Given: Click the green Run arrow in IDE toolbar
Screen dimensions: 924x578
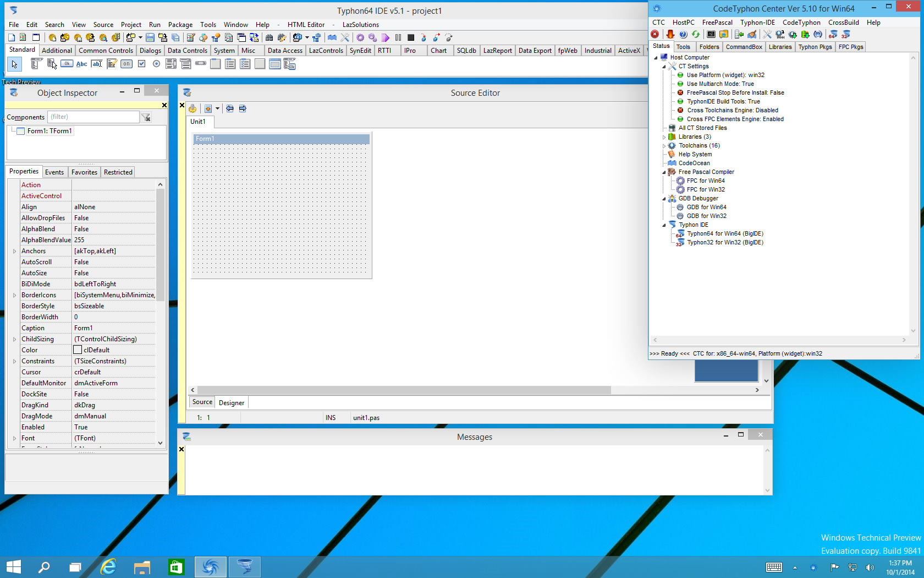Looking at the screenshot, I should [x=386, y=37].
